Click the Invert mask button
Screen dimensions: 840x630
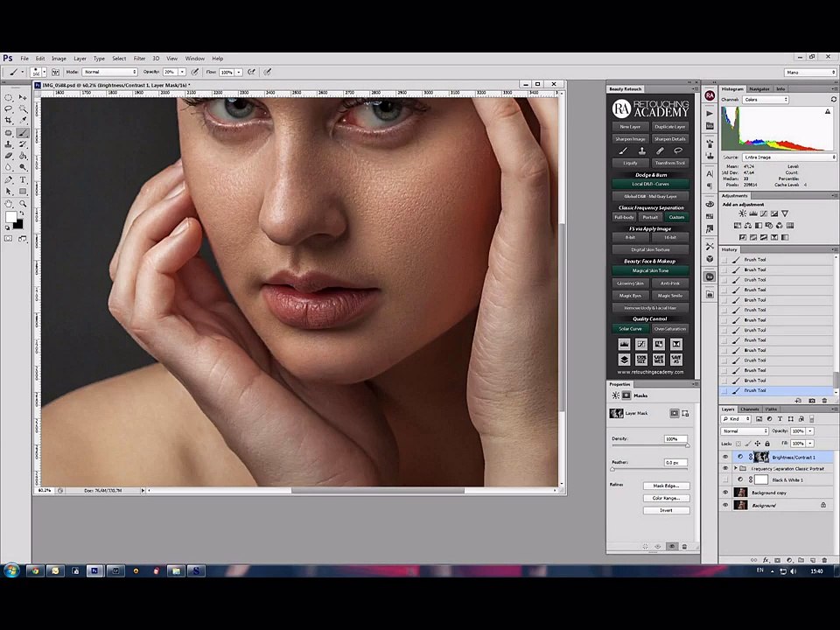coord(667,510)
